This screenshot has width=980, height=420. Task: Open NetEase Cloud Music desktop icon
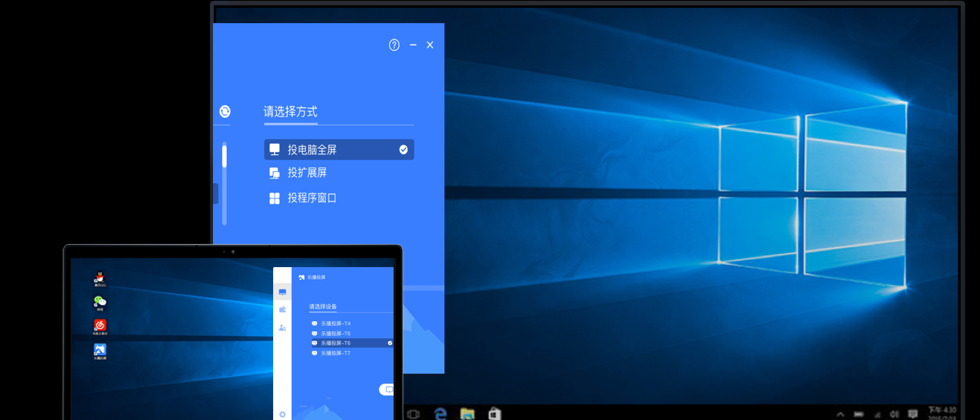tap(100, 327)
